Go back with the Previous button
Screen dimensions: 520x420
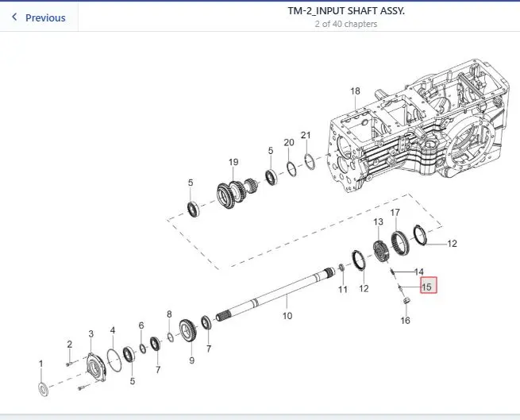point(38,17)
